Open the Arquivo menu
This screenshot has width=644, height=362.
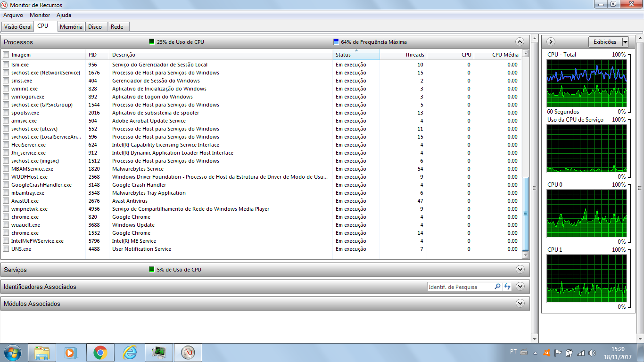coord(13,15)
